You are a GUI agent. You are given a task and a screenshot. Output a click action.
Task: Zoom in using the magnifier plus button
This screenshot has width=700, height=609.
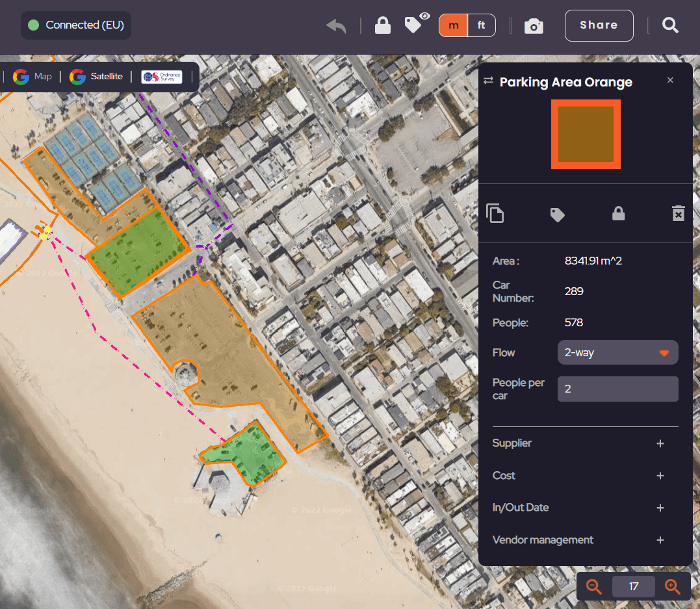tap(673, 586)
